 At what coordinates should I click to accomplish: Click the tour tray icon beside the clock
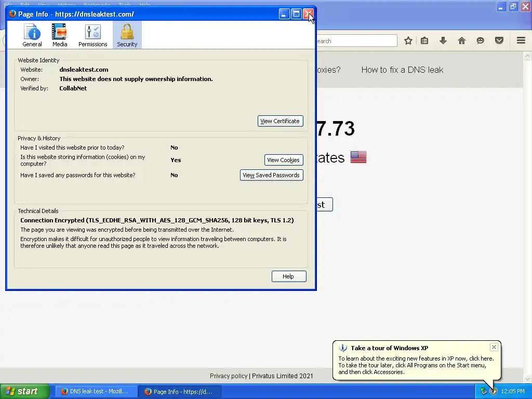click(494, 391)
